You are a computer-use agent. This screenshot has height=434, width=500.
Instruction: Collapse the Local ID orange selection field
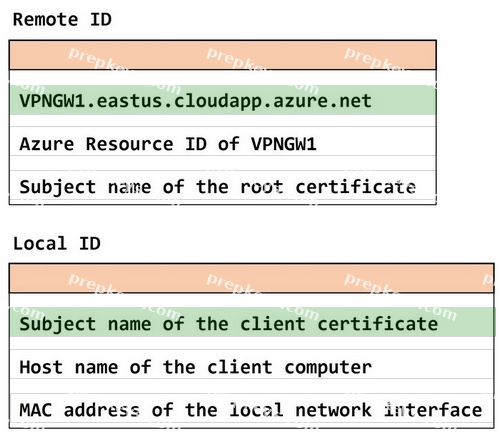pos(252,278)
